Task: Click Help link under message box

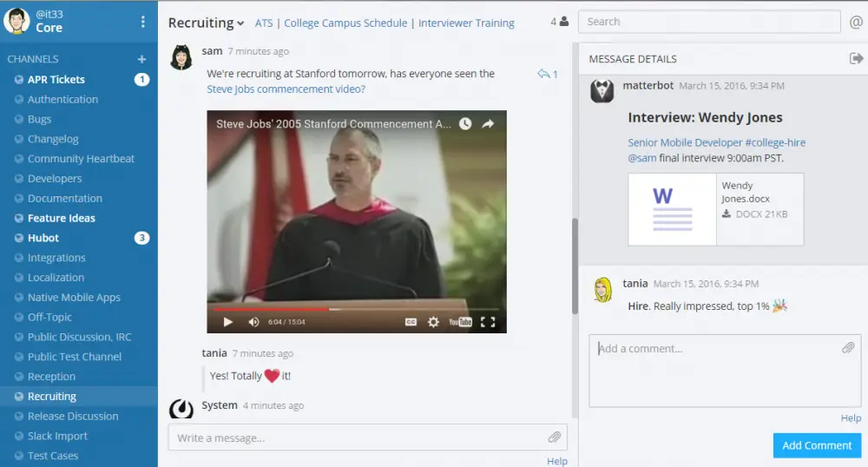Action: [557, 461]
